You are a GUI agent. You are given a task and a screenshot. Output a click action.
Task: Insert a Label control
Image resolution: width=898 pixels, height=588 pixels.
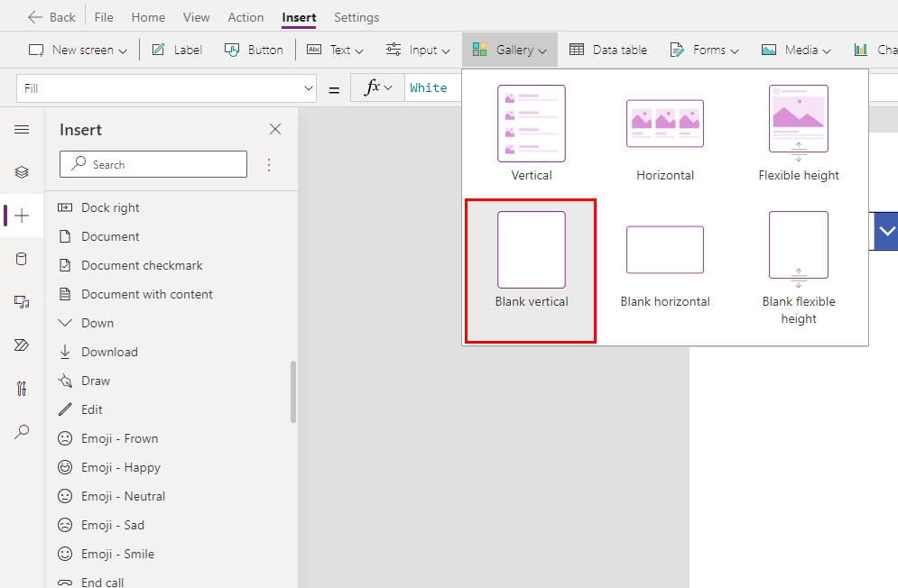click(177, 50)
